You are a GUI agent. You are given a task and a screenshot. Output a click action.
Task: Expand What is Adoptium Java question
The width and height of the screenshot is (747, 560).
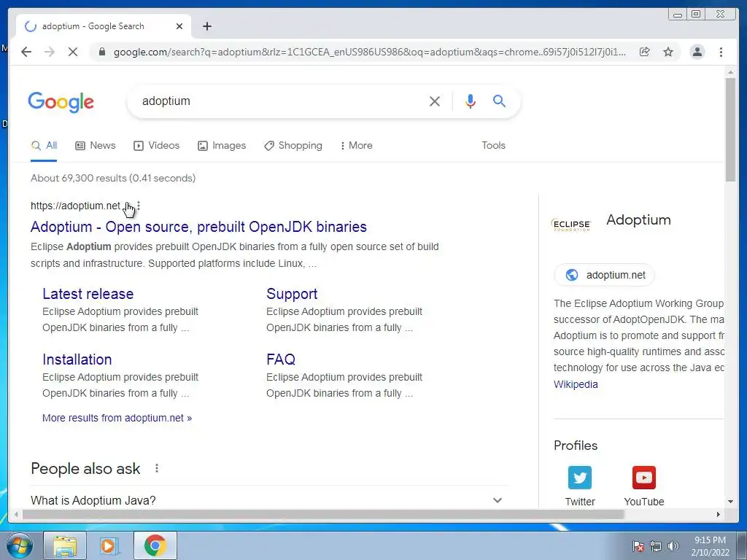coord(268,500)
